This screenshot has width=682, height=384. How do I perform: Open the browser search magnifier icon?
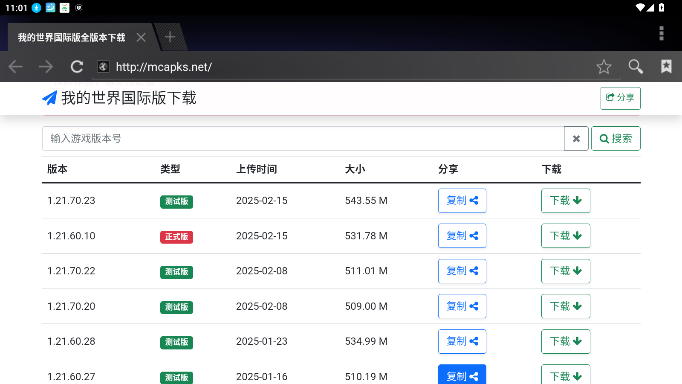pos(635,67)
